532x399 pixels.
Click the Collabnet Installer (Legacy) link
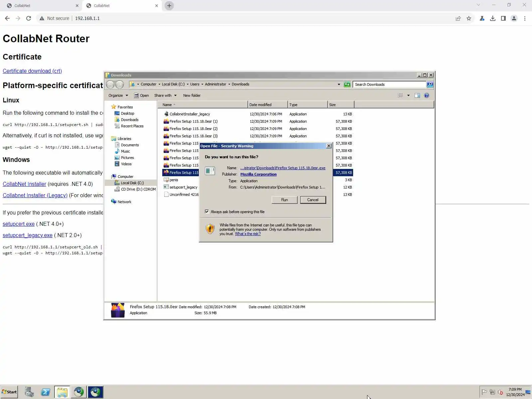(35, 195)
